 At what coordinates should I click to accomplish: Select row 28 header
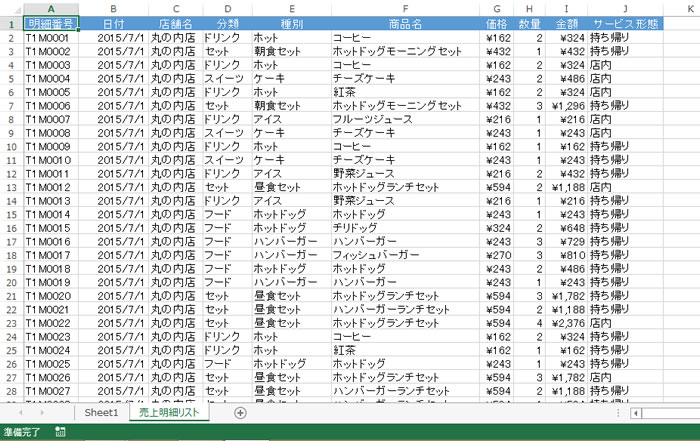(11, 391)
